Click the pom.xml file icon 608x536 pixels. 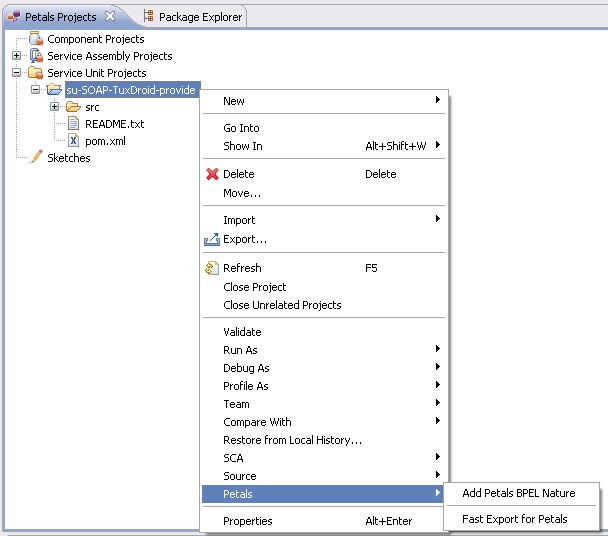click(x=73, y=141)
